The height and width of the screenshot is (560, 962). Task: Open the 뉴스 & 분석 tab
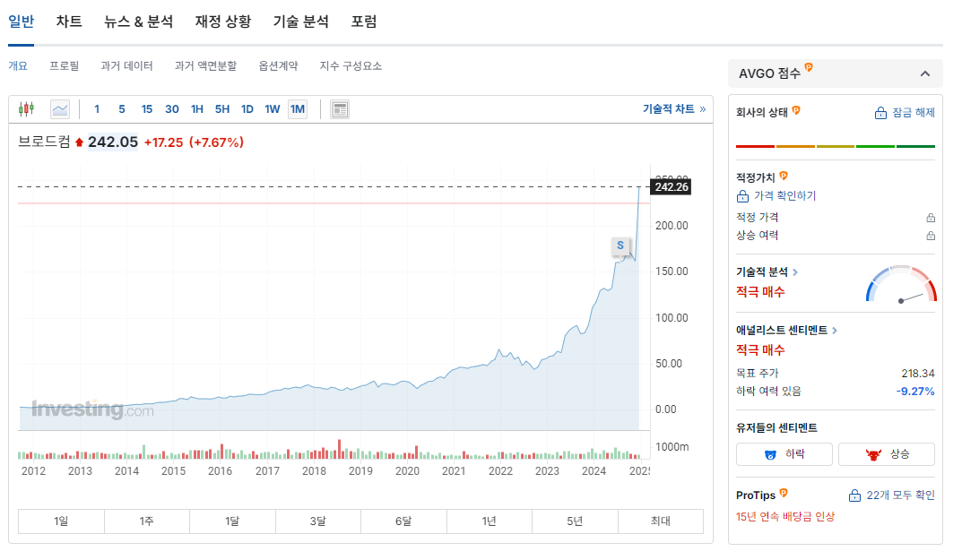[139, 22]
